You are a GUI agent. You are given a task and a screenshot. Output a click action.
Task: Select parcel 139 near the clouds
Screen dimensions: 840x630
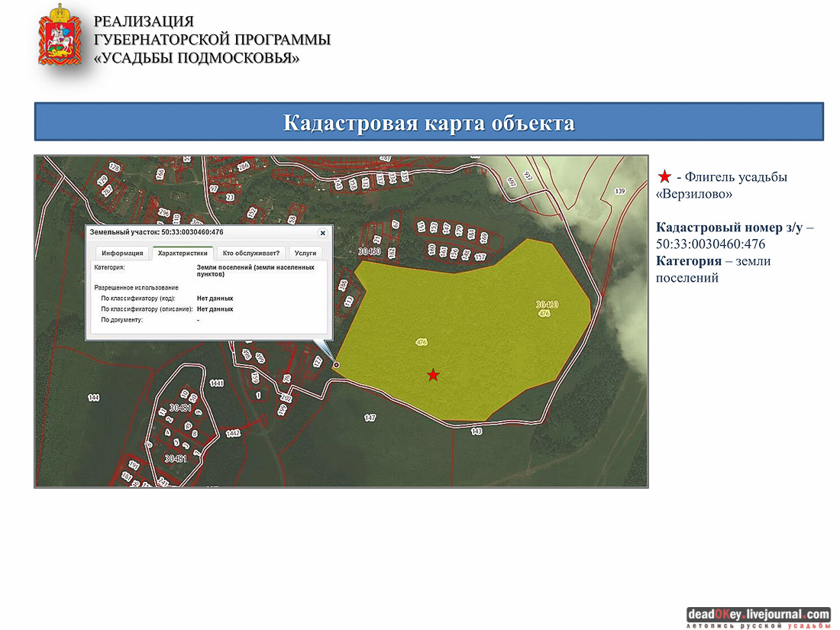pyautogui.click(x=619, y=191)
